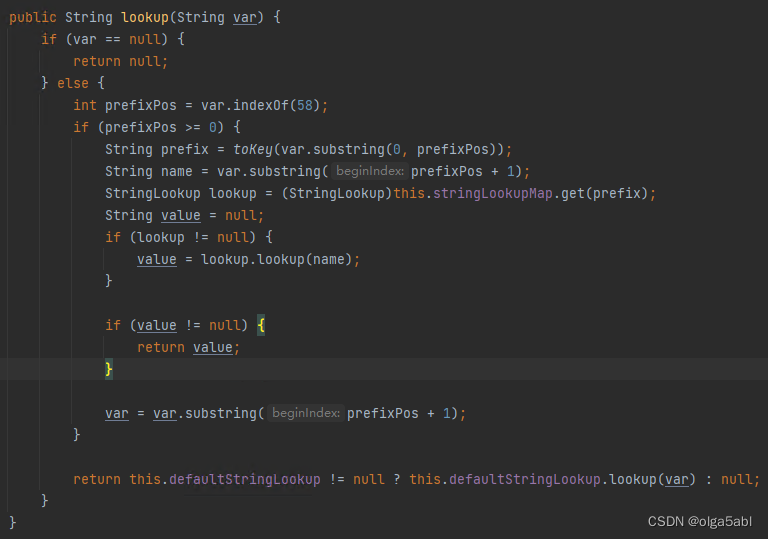Image resolution: width=768 pixels, height=539 pixels.
Task: Click the 'prefix' variable in 'String prefix ='
Action: click(x=185, y=149)
